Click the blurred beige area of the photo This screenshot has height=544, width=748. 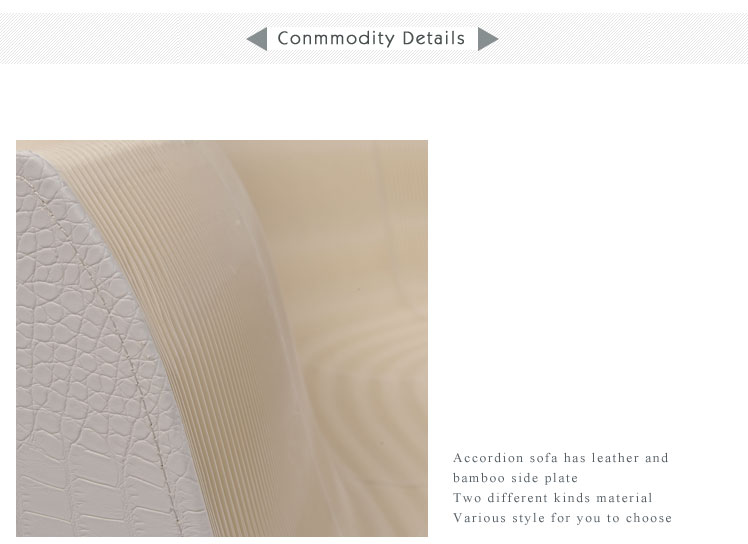pyautogui.click(x=353, y=286)
